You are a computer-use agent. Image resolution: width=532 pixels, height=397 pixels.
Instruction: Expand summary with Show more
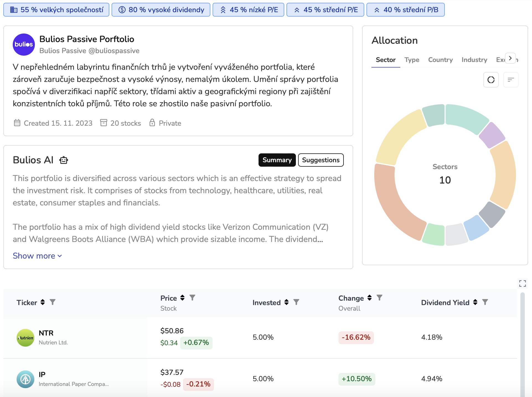click(37, 256)
